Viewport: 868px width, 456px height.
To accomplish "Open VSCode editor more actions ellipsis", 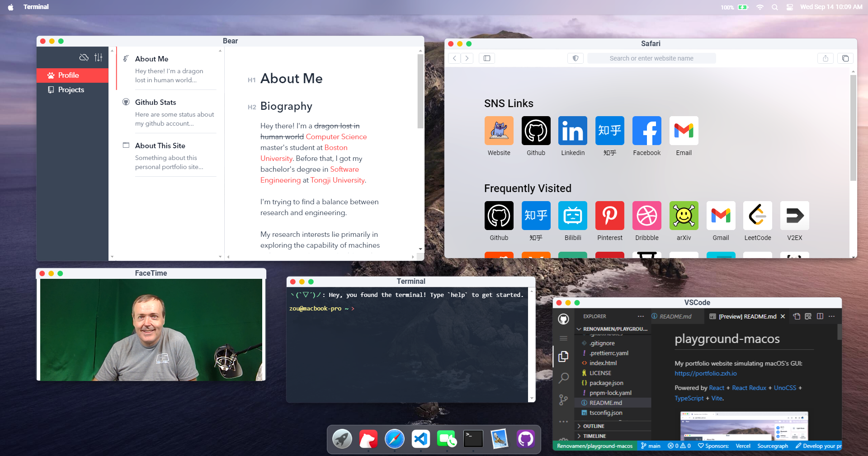I will (x=832, y=316).
